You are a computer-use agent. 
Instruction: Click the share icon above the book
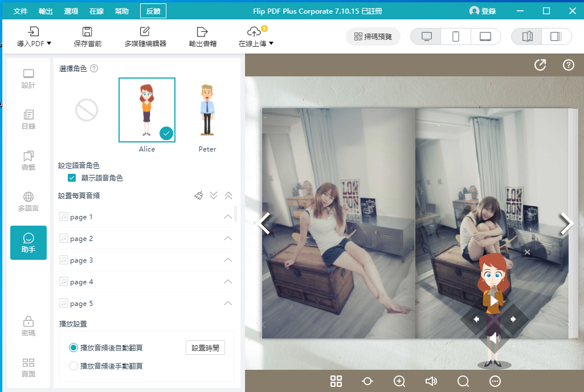coord(540,65)
